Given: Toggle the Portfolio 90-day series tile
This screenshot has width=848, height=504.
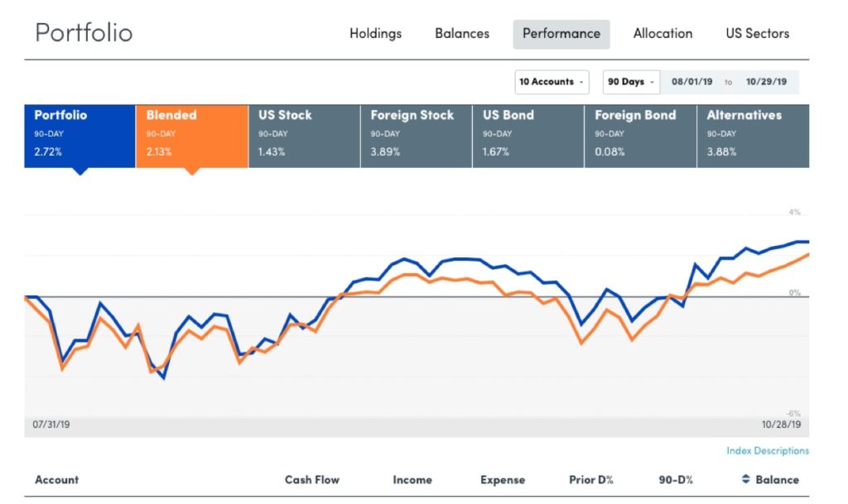Looking at the screenshot, I should [x=79, y=136].
